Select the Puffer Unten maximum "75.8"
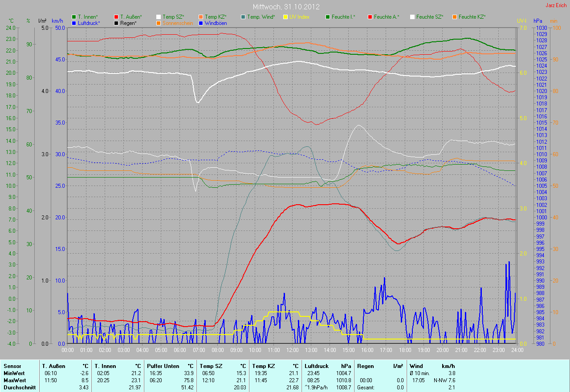Viewport: 570px width, 392px height. pos(189,380)
